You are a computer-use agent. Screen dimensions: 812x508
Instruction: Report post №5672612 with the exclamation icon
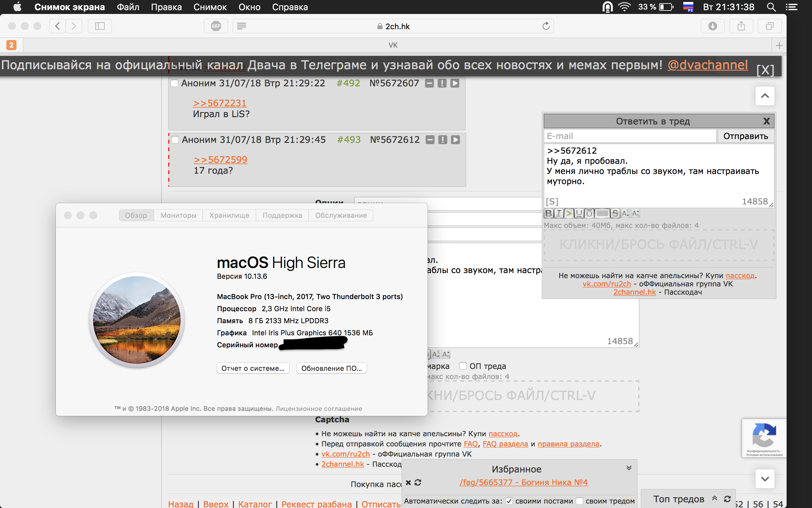pos(442,139)
